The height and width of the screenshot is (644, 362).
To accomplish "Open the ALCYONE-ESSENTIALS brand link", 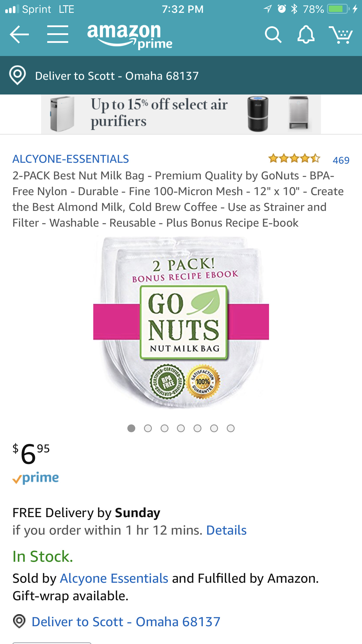I will coord(71,159).
